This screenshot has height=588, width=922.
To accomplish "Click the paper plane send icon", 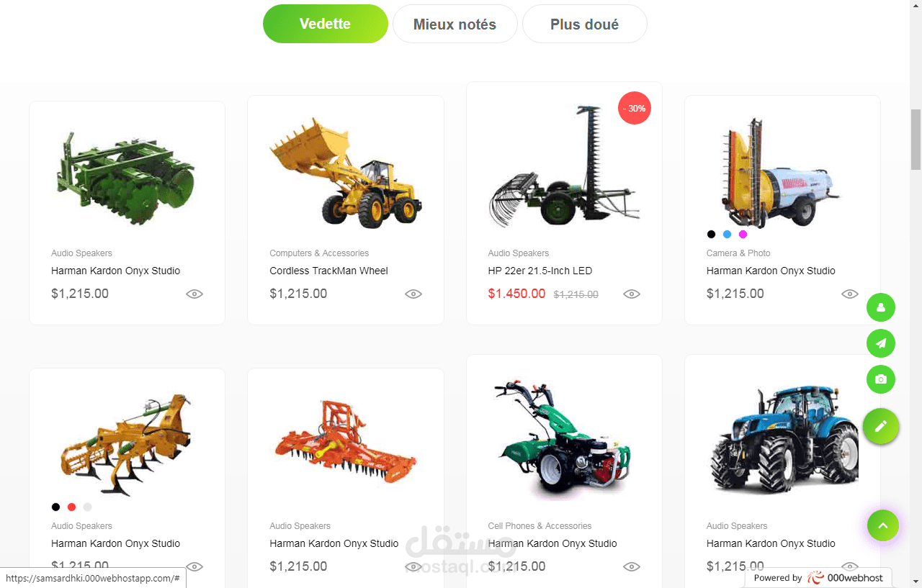I will click(880, 343).
